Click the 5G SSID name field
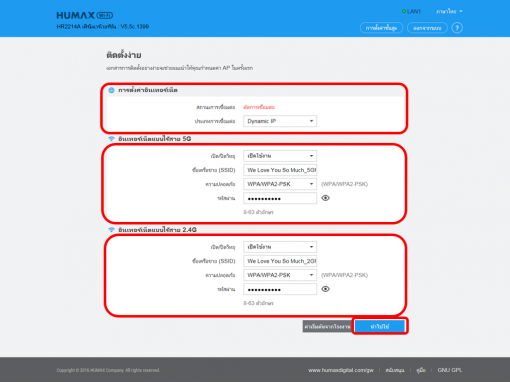This screenshot has height=382, width=510. (280, 170)
